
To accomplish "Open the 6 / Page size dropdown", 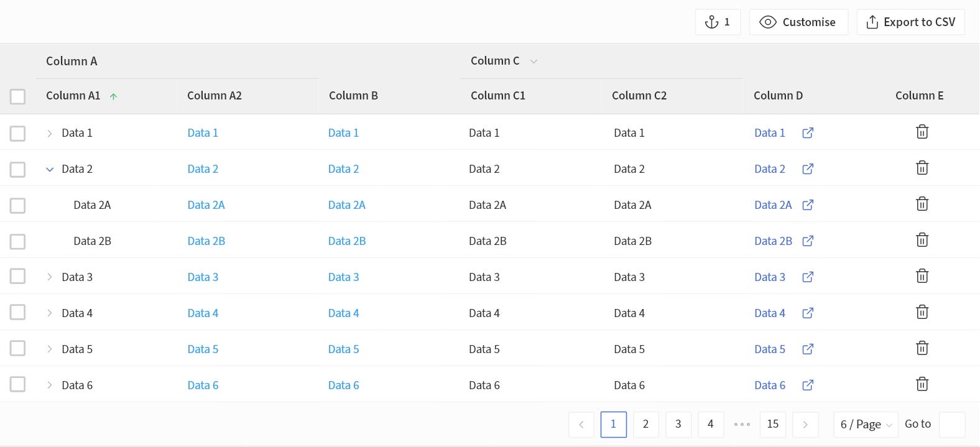I will [866, 425].
